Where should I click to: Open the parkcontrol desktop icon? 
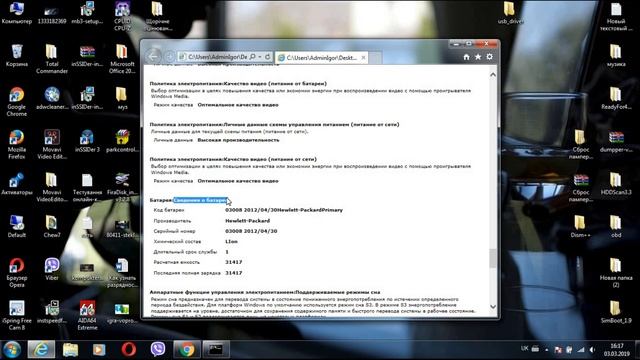tap(122, 141)
